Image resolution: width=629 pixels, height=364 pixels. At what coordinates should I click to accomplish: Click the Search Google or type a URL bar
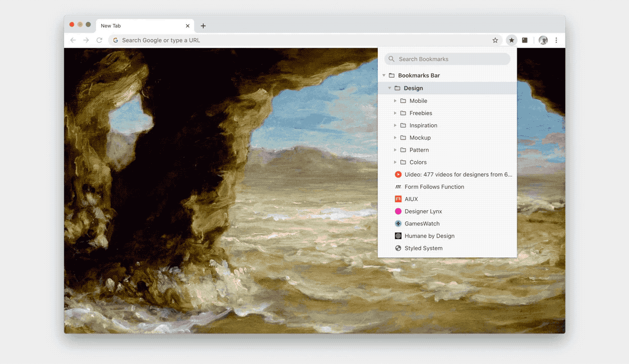pos(305,40)
